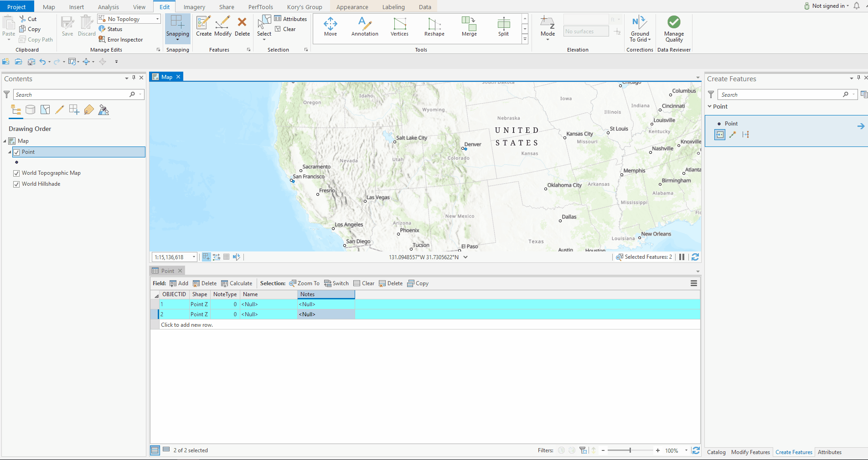Switch to Modify Features pane tab
The image size is (868, 460).
tap(750, 452)
